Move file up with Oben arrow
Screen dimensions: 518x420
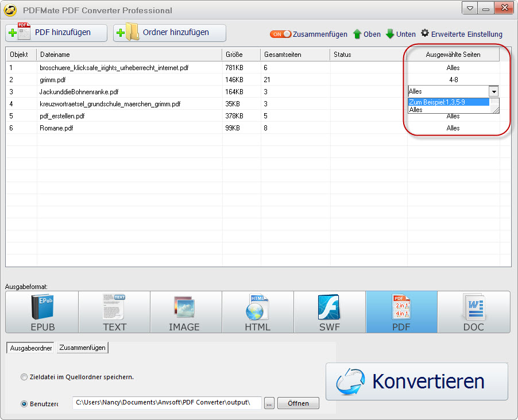point(367,34)
